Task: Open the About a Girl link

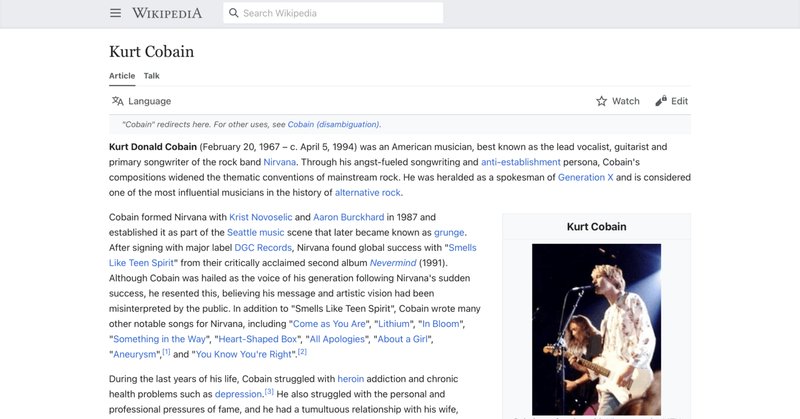Action: point(403,339)
